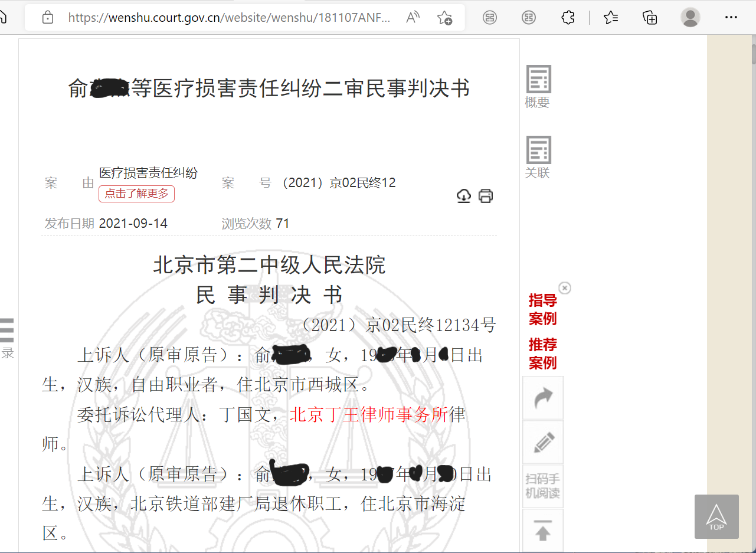The height and width of the screenshot is (553, 756).
Task: Click the 自由职业者，住北京市西城区 text line
Action: (x=245, y=385)
